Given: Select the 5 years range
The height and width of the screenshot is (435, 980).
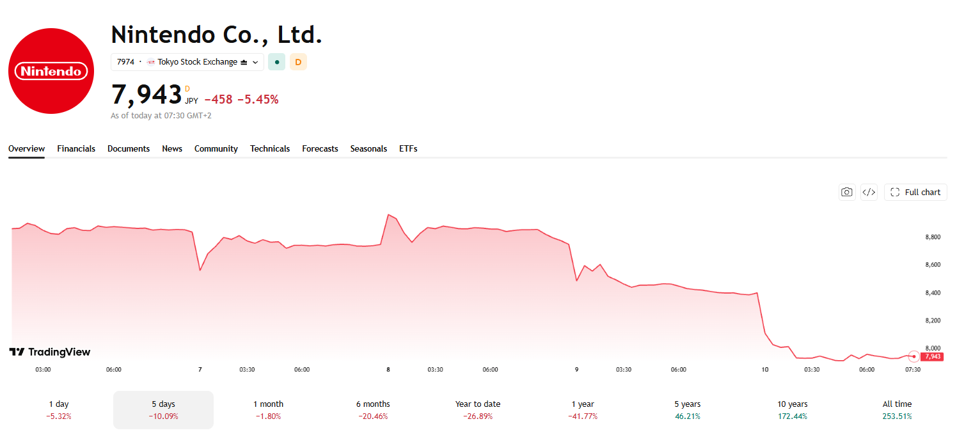Looking at the screenshot, I should click(x=687, y=410).
